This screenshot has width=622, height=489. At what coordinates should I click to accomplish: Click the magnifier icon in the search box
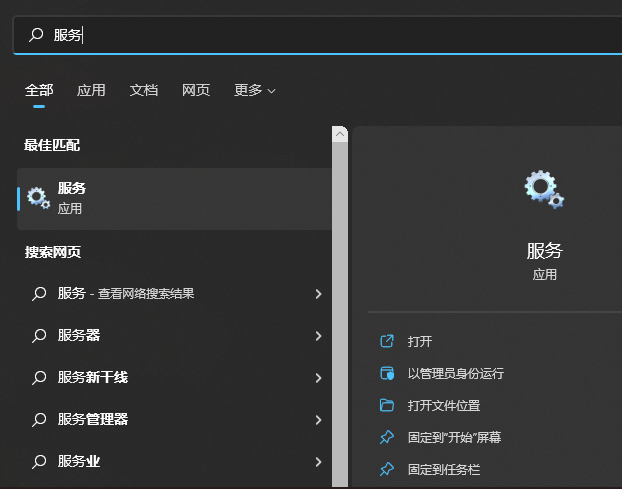click(36, 35)
